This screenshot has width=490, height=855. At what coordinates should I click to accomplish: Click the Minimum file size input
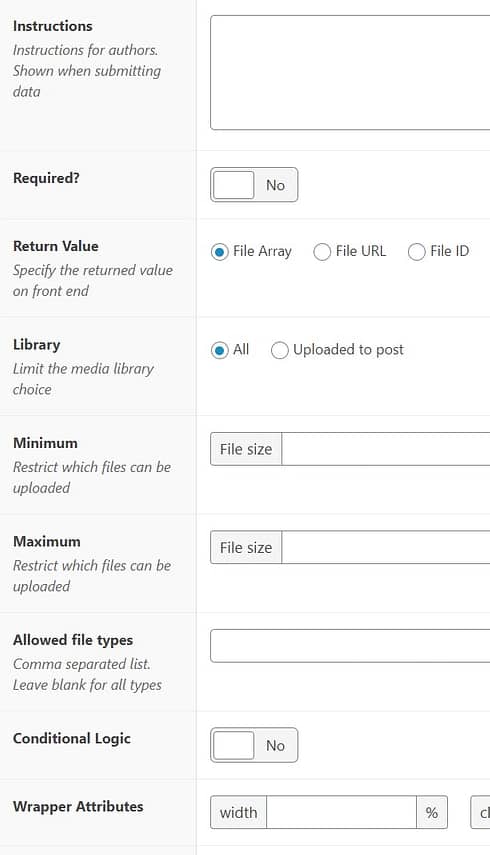click(x=386, y=449)
